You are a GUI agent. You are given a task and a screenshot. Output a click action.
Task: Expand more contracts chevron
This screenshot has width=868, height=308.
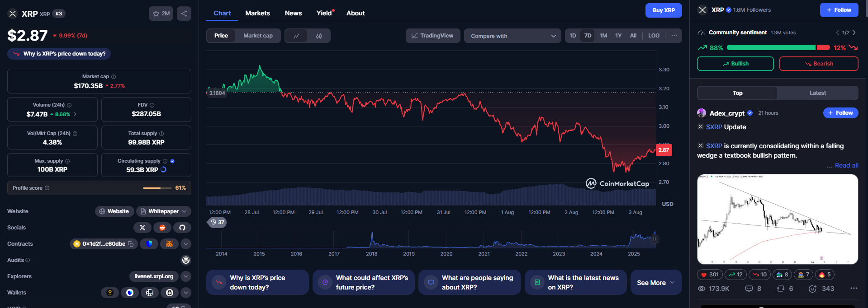(x=186, y=244)
